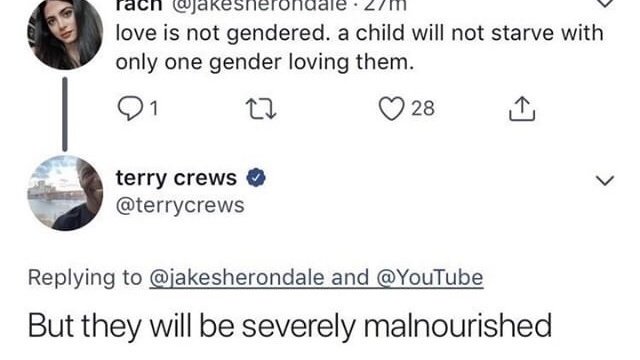Screen dimensions: 640x360
Task: Expand the chevron menu on terry crews' tweet
Action: point(604,180)
